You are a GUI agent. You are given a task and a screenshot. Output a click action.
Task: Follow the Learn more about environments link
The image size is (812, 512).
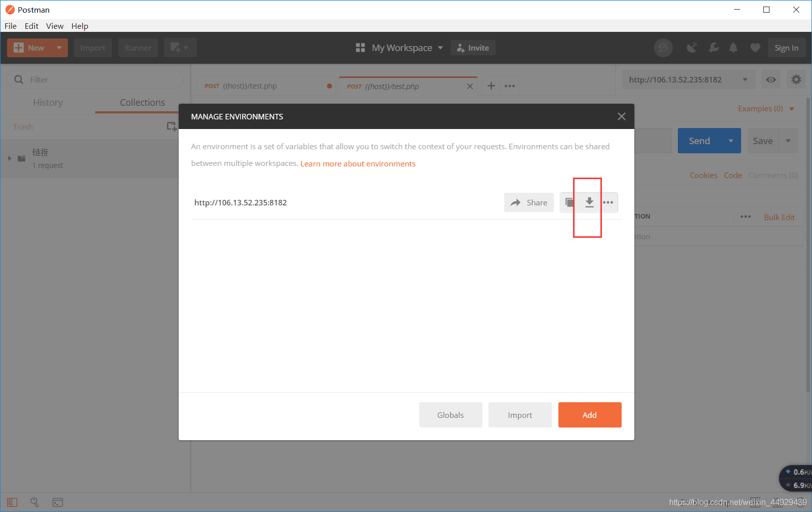(x=358, y=163)
